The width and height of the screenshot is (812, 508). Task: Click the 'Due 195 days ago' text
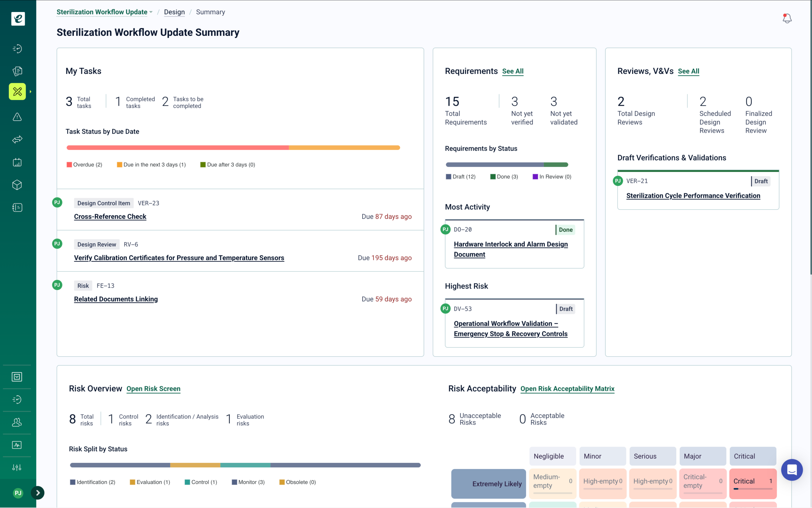[x=384, y=258]
